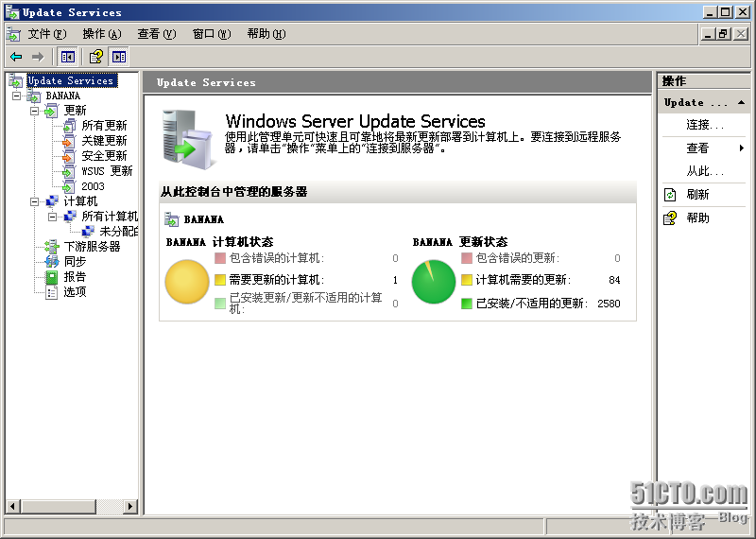This screenshot has width=756, height=539.
Task: Click the yellow computer status pie chart
Action: tap(187, 282)
